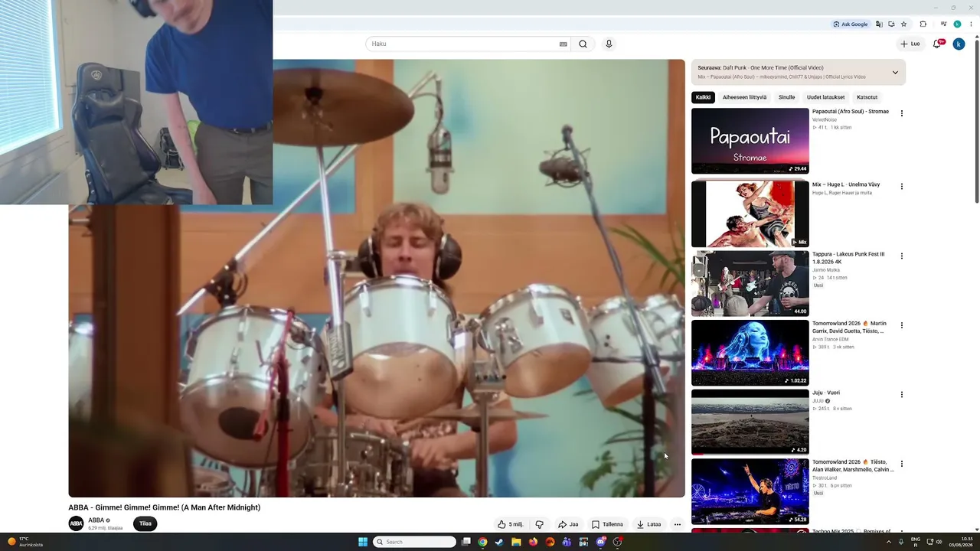Share the video with Jaa button
Viewport: 980px width, 551px height.
pos(568,524)
